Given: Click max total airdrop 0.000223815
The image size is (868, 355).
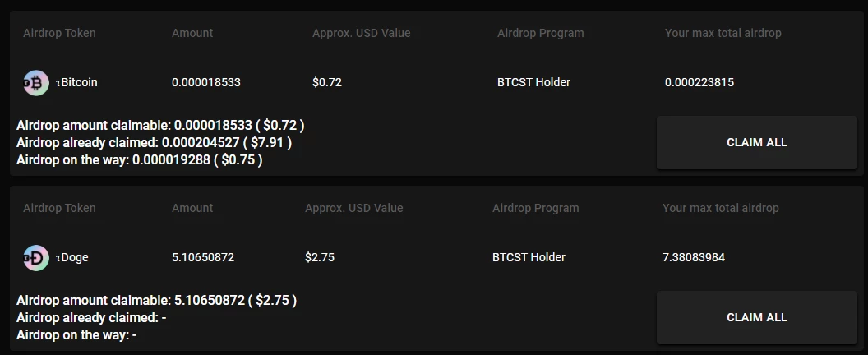Looking at the screenshot, I should [699, 82].
